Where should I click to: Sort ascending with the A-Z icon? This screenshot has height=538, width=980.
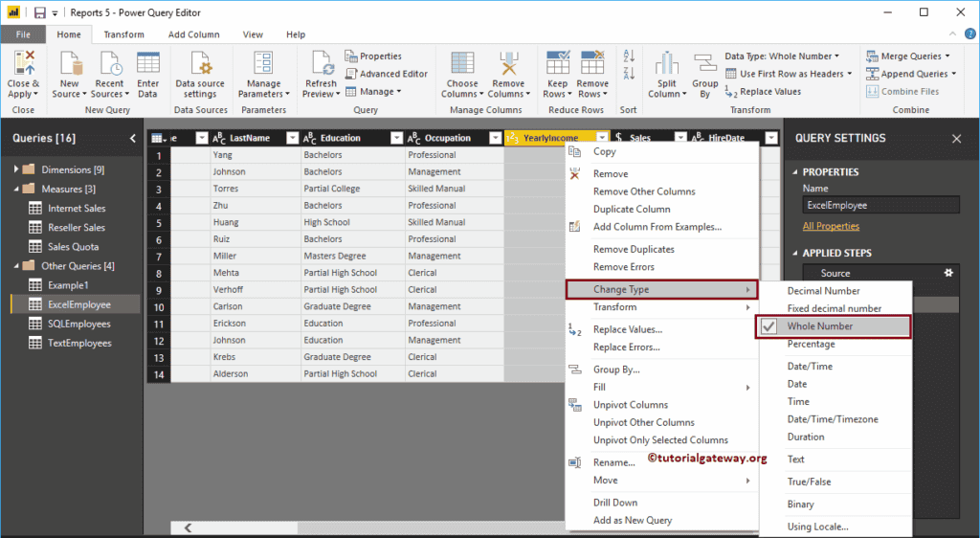(629, 56)
